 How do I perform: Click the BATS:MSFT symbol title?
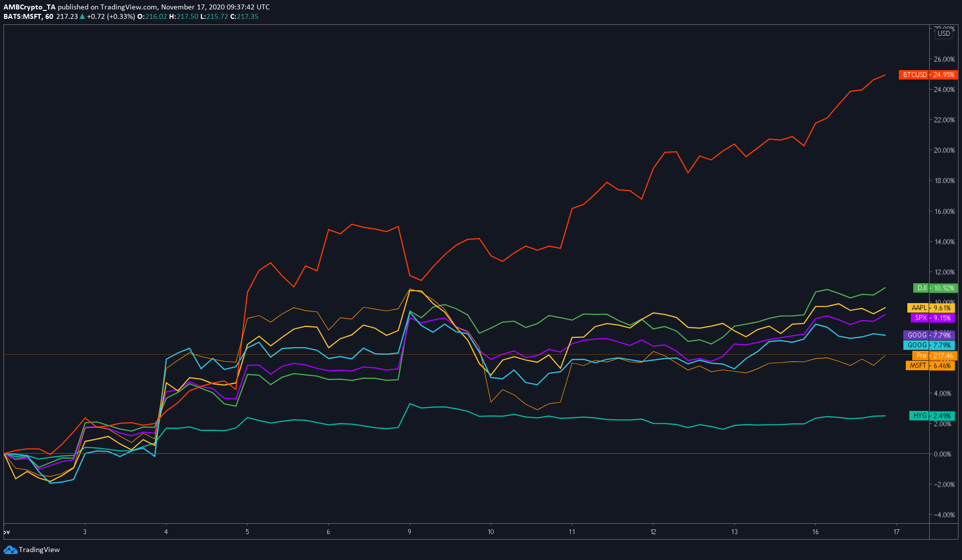pyautogui.click(x=23, y=16)
